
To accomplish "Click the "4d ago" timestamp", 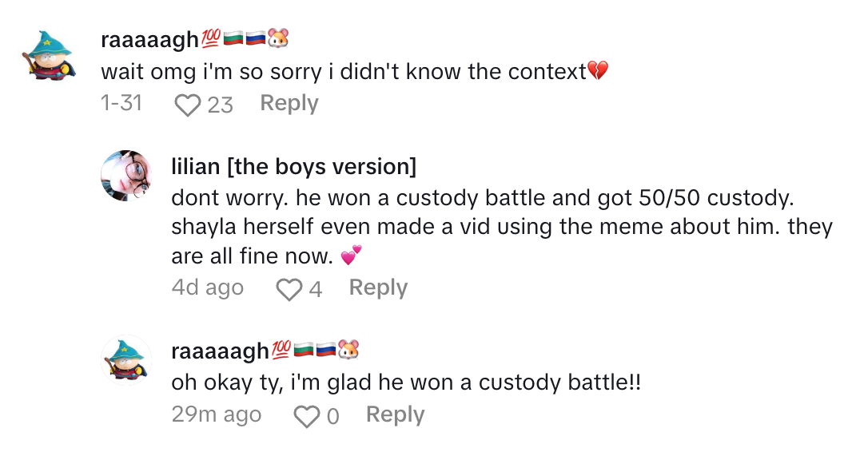I will click(207, 287).
